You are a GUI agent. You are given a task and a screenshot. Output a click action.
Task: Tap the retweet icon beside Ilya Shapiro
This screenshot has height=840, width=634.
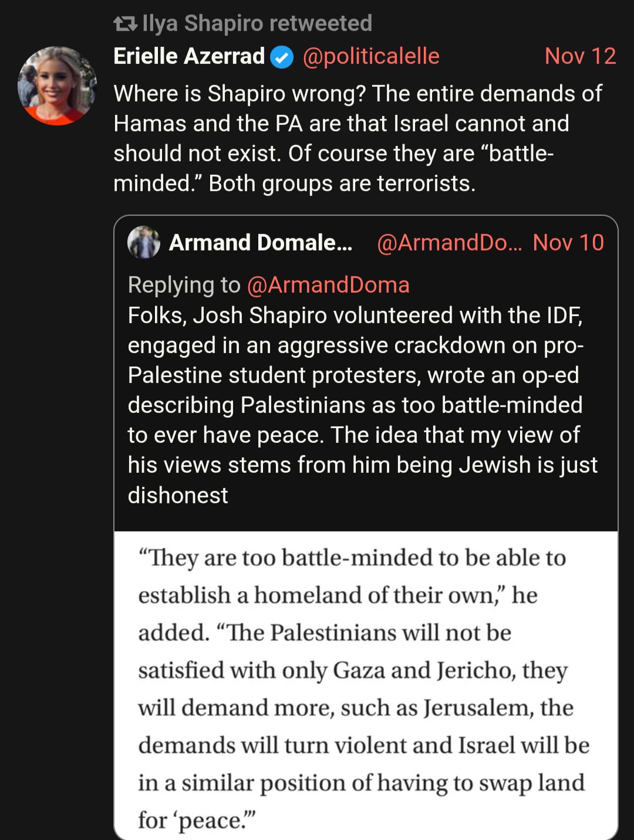pos(124,24)
